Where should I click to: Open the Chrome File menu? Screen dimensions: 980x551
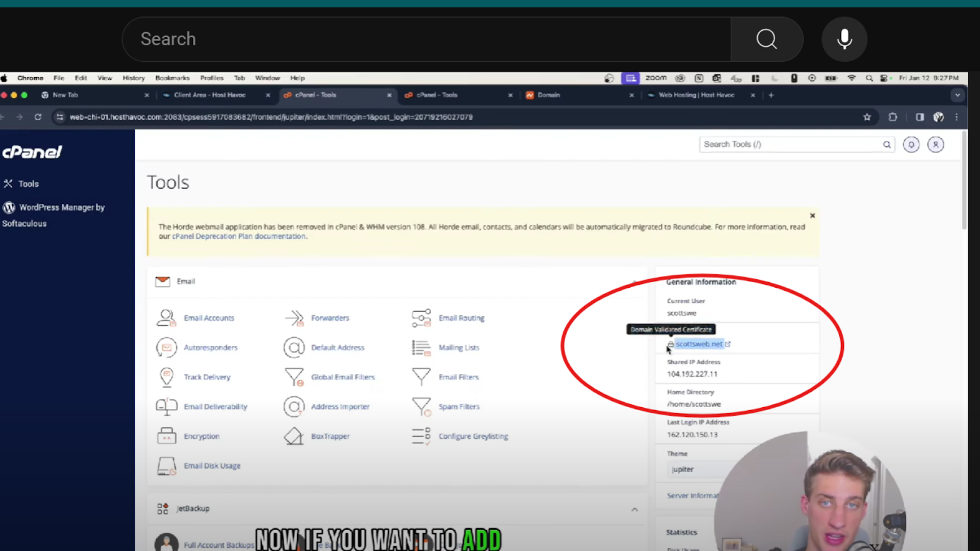[59, 78]
